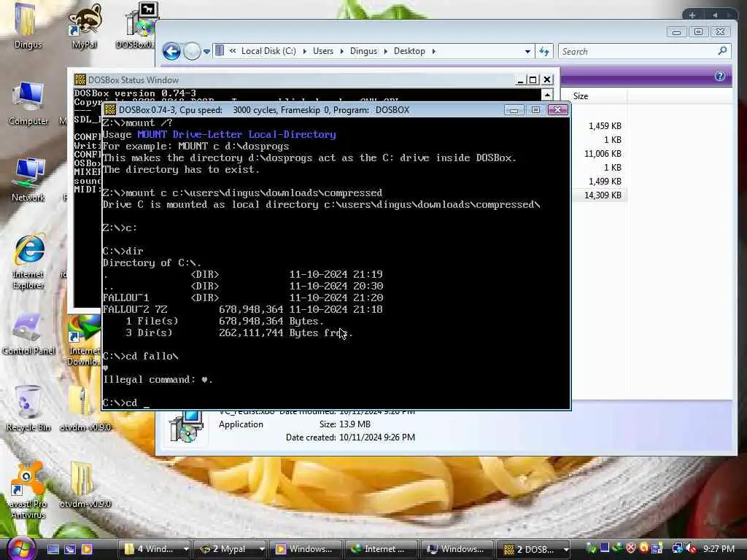Viewport: 747px width, 560px height.
Task: Select the file row sized 1,459 KB
Action: point(600,126)
